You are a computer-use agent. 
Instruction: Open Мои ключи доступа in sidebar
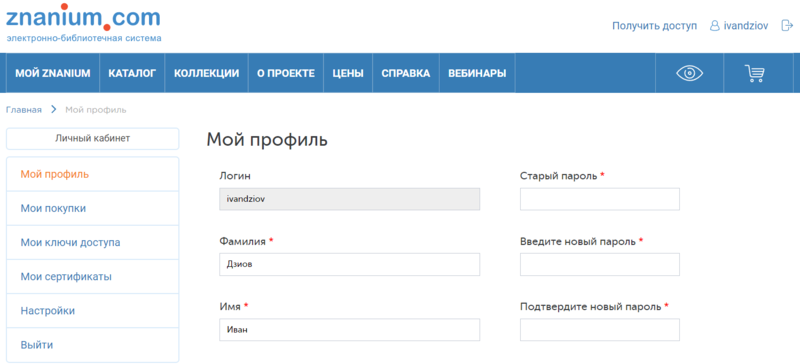click(92, 242)
